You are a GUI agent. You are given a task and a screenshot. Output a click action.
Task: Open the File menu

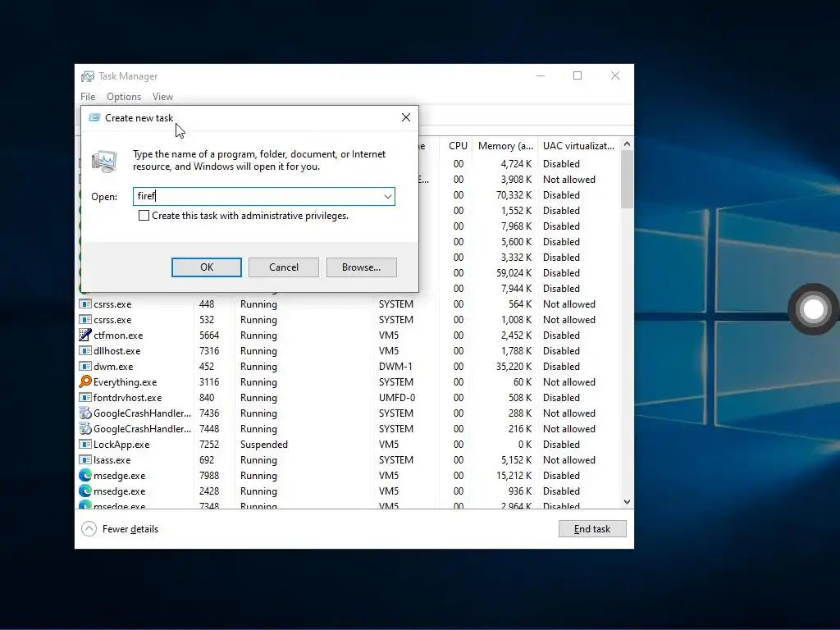88,97
